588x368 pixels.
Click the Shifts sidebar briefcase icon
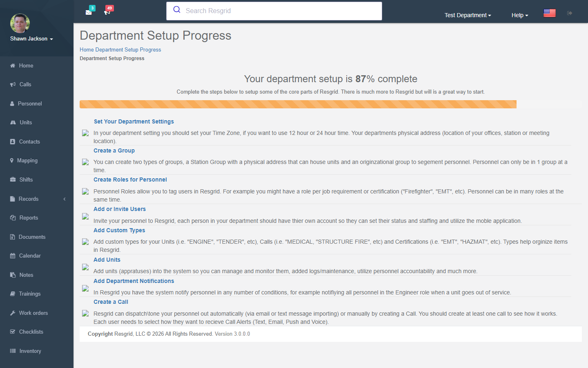point(13,180)
